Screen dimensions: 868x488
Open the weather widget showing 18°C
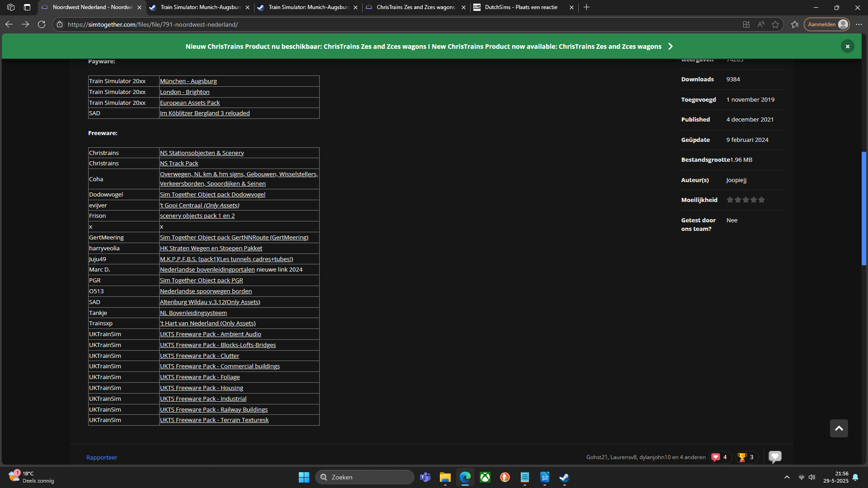click(x=31, y=477)
